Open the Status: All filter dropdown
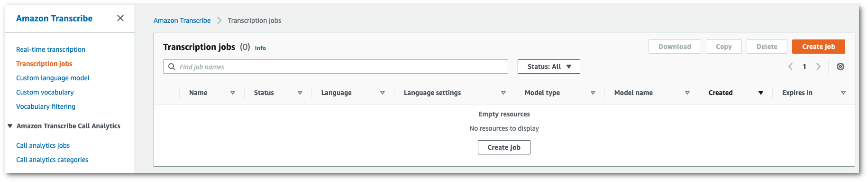This screenshot has width=868, height=182. 549,67
